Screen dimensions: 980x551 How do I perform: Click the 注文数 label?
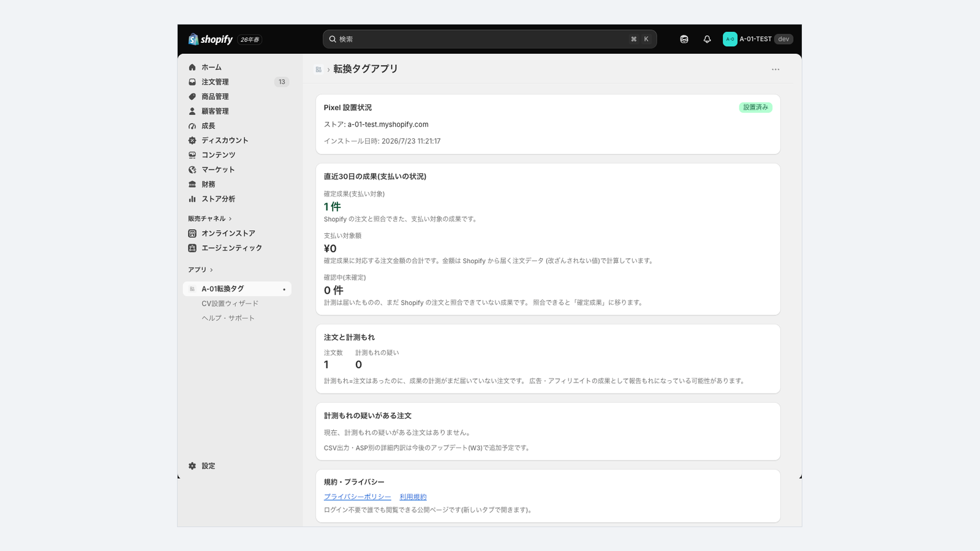pos(333,353)
